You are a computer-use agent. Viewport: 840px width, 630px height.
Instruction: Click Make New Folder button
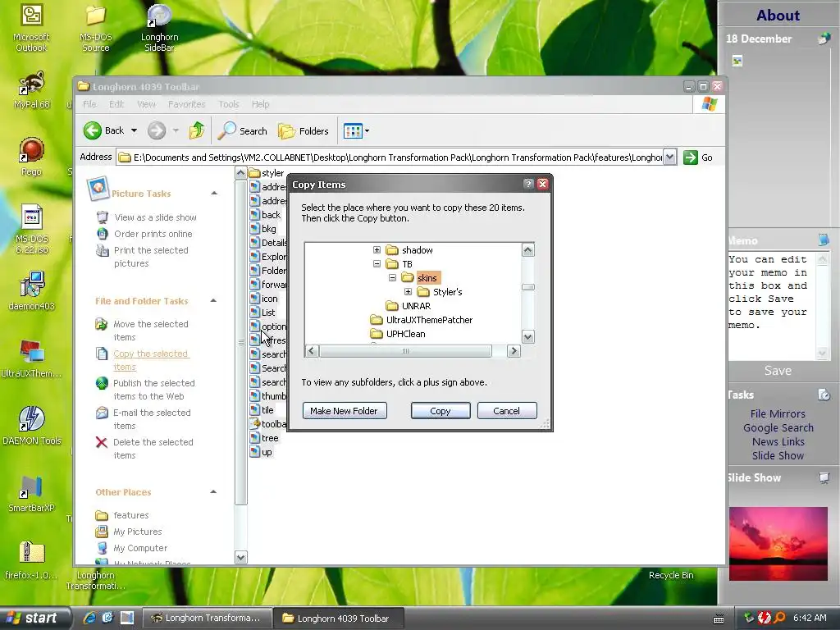point(345,411)
